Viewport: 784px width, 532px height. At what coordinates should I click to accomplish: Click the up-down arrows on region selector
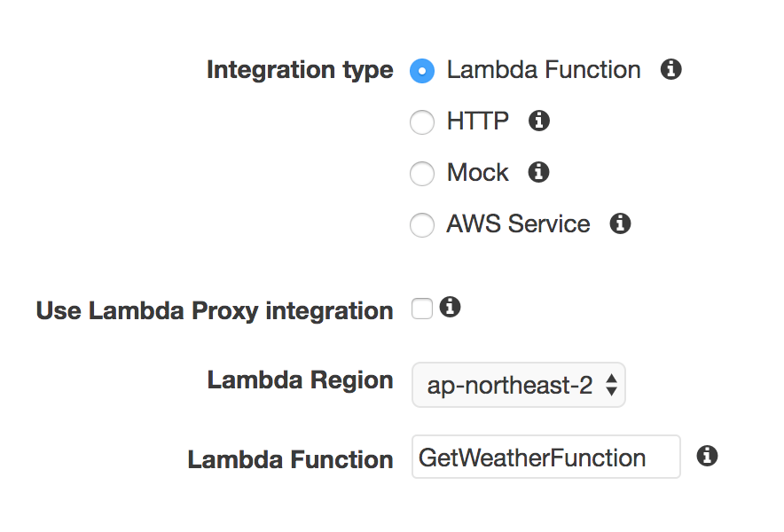611,385
